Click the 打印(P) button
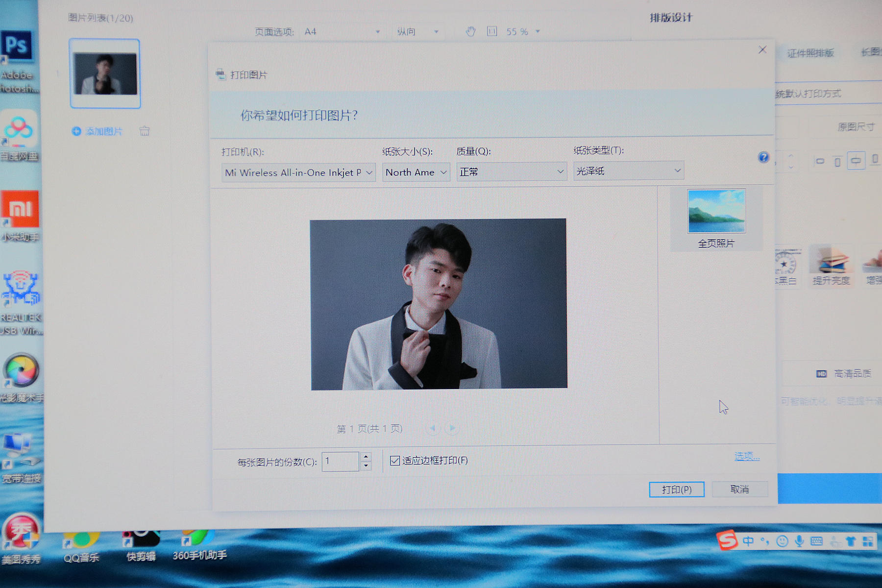This screenshot has height=588, width=882. click(677, 490)
